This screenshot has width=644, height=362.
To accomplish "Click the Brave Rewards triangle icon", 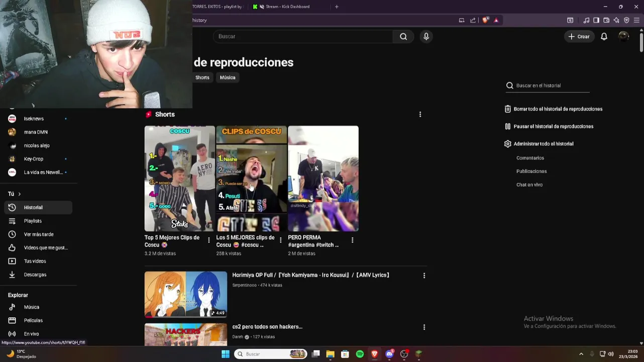I will coord(496,20).
